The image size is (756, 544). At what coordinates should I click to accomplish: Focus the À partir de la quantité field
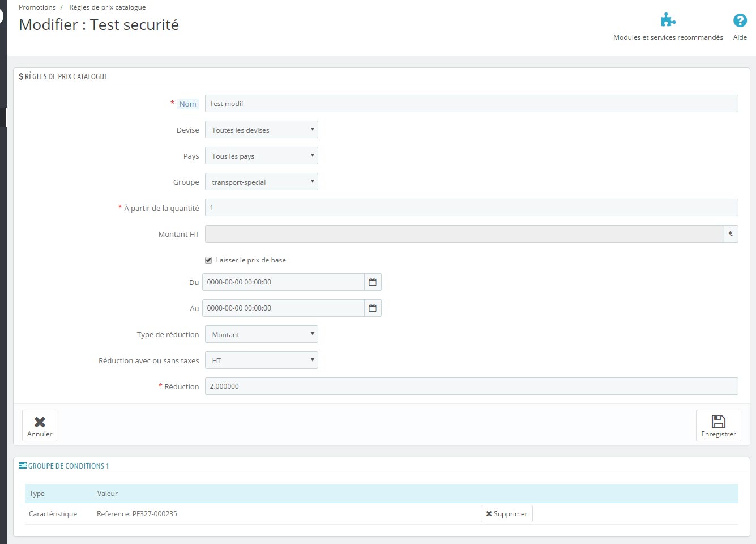[471, 208]
